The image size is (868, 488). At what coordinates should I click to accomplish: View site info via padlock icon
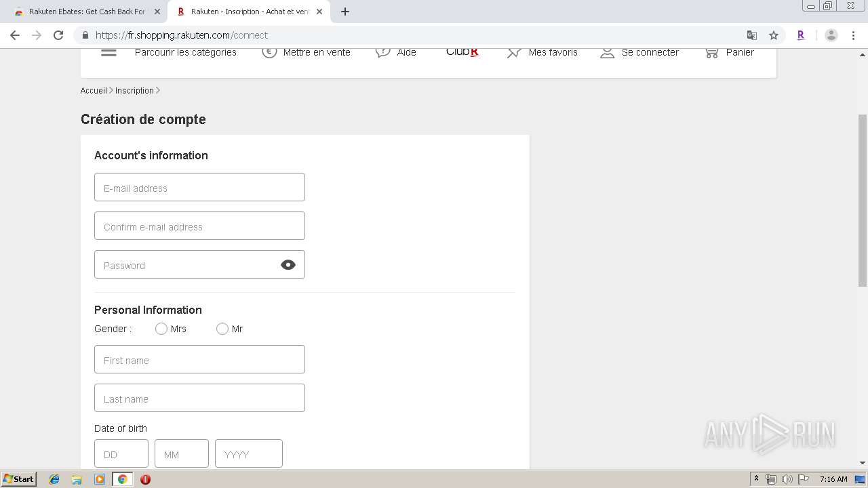tap(85, 35)
